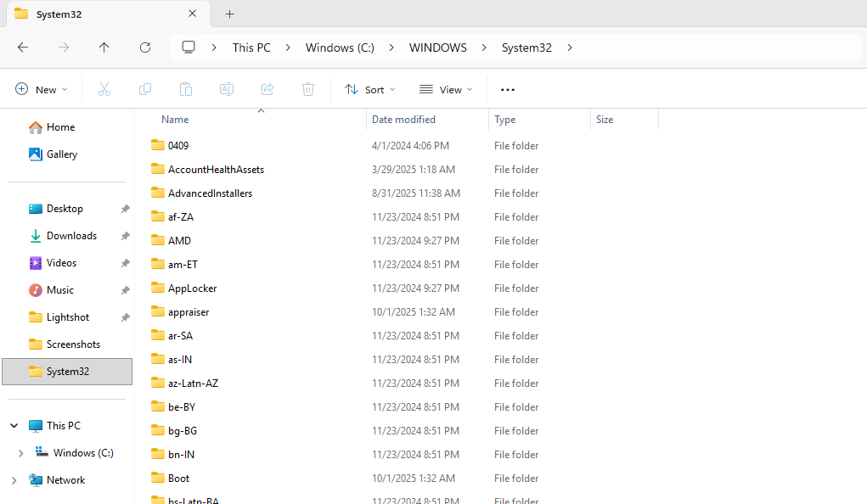This screenshot has width=867, height=504.
Task: Expand the Windows (C:) tree node
Action: pyautogui.click(x=20, y=453)
